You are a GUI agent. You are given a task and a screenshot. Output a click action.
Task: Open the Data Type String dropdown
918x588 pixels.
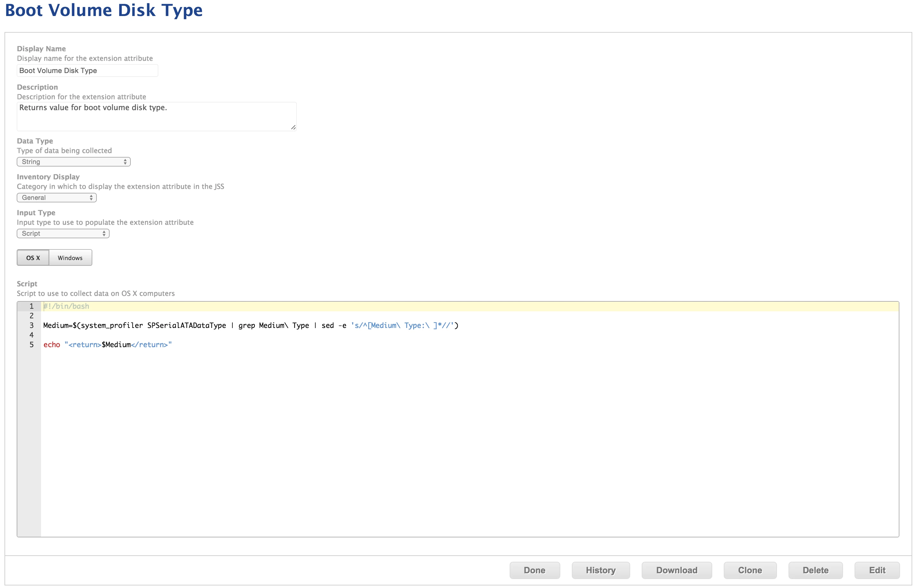coord(74,162)
